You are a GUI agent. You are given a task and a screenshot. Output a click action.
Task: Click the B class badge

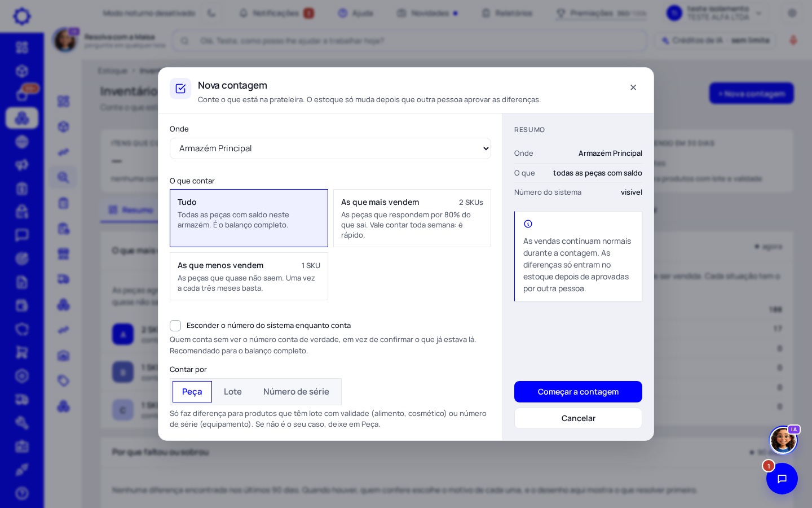(123, 373)
